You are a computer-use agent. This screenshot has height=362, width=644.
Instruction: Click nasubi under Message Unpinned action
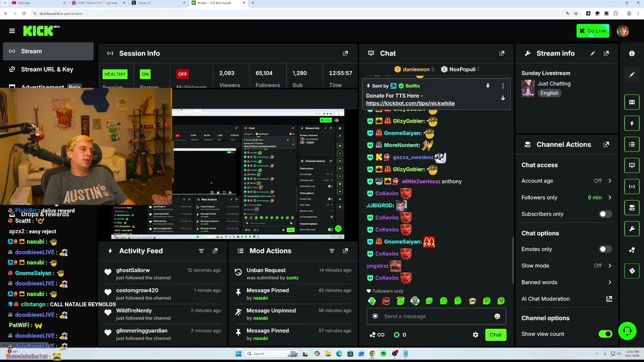click(x=260, y=318)
